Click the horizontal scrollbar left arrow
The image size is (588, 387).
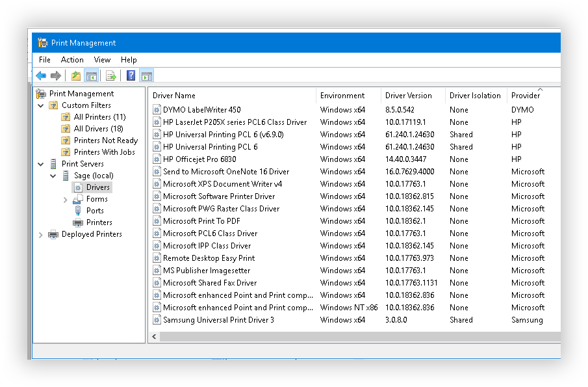(x=154, y=337)
